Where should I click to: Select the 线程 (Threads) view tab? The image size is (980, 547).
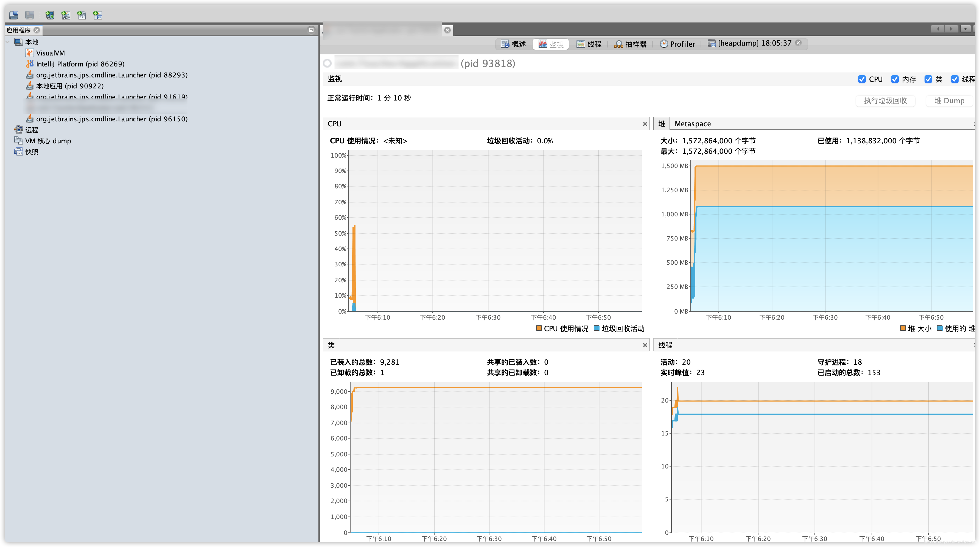pos(591,43)
